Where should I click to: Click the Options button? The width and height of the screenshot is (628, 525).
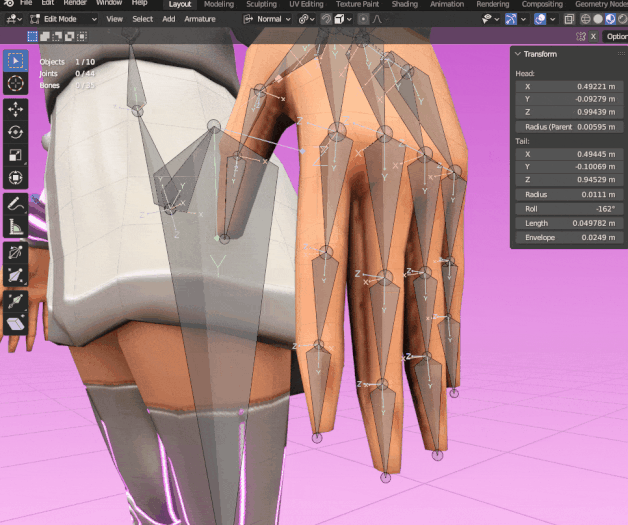(x=615, y=36)
